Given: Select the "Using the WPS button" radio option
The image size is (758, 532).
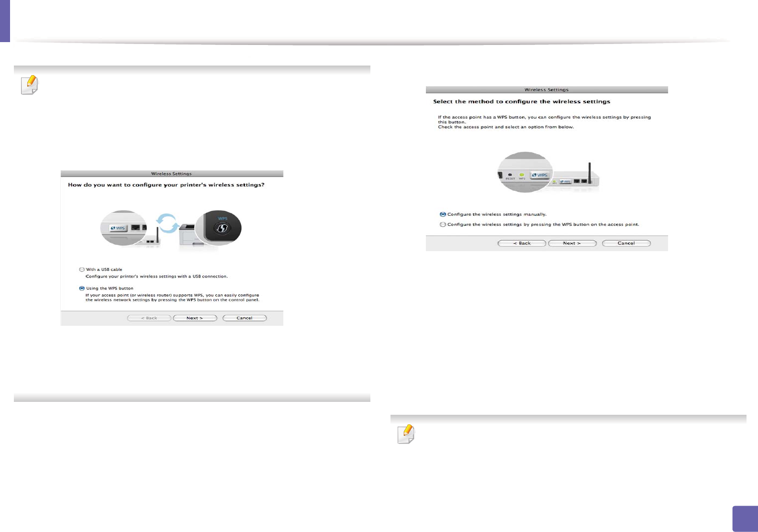Looking at the screenshot, I should click(x=82, y=288).
